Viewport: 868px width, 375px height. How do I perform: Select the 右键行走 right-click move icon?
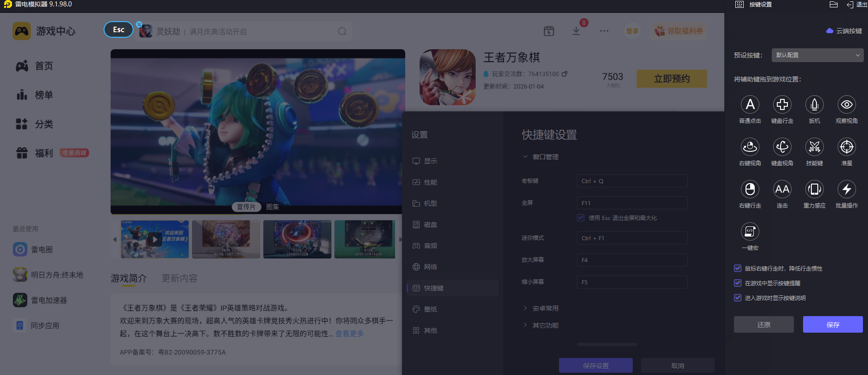click(750, 189)
